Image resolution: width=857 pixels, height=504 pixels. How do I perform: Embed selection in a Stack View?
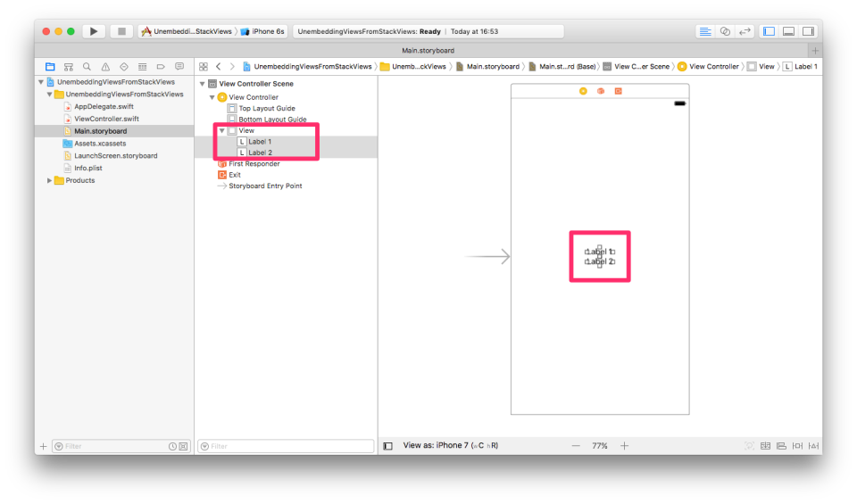[x=765, y=446]
